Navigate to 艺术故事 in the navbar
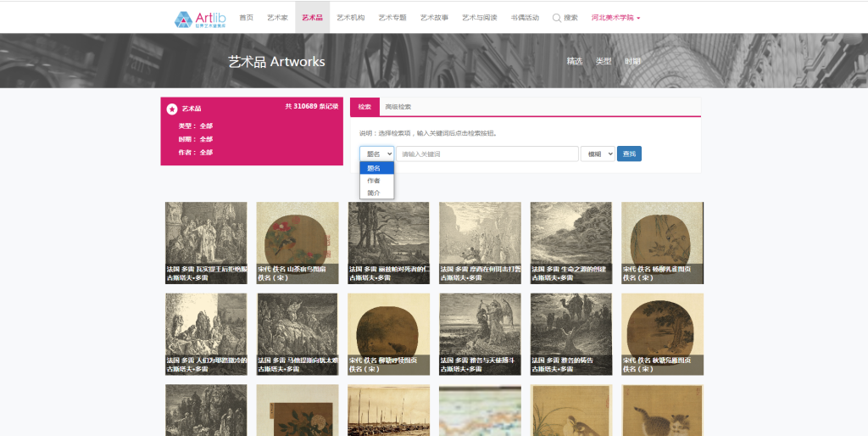 click(x=434, y=18)
